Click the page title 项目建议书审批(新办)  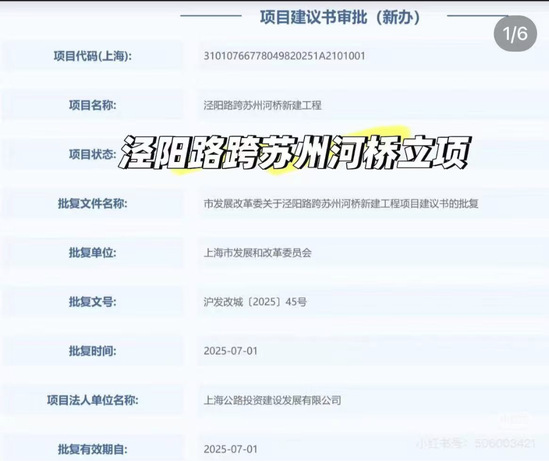(x=340, y=17)
